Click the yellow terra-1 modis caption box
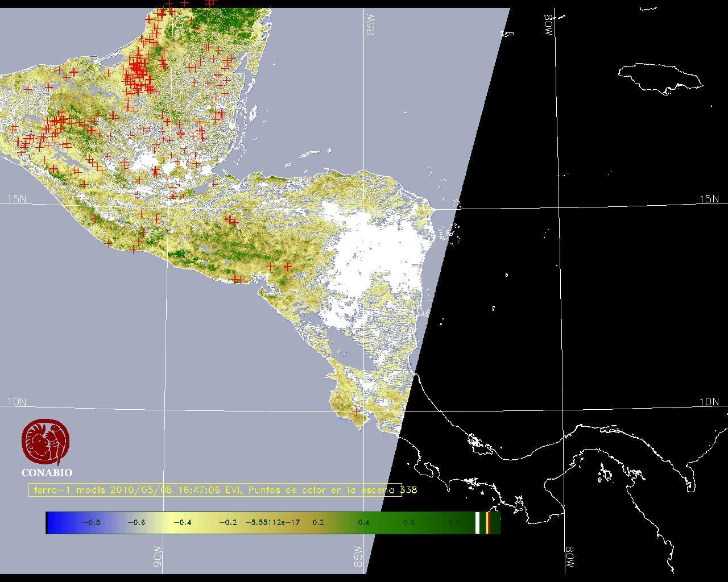The height and width of the screenshot is (582, 728). [x=215, y=490]
